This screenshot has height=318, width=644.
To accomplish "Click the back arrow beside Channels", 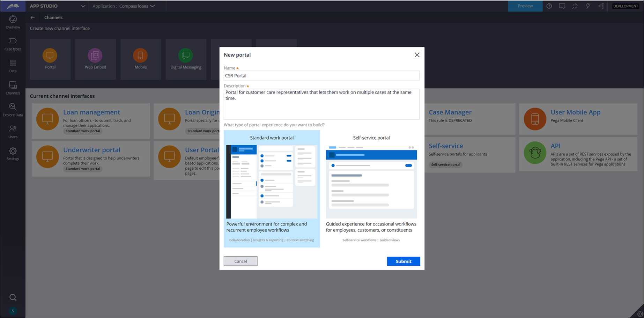I will click(32, 17).
